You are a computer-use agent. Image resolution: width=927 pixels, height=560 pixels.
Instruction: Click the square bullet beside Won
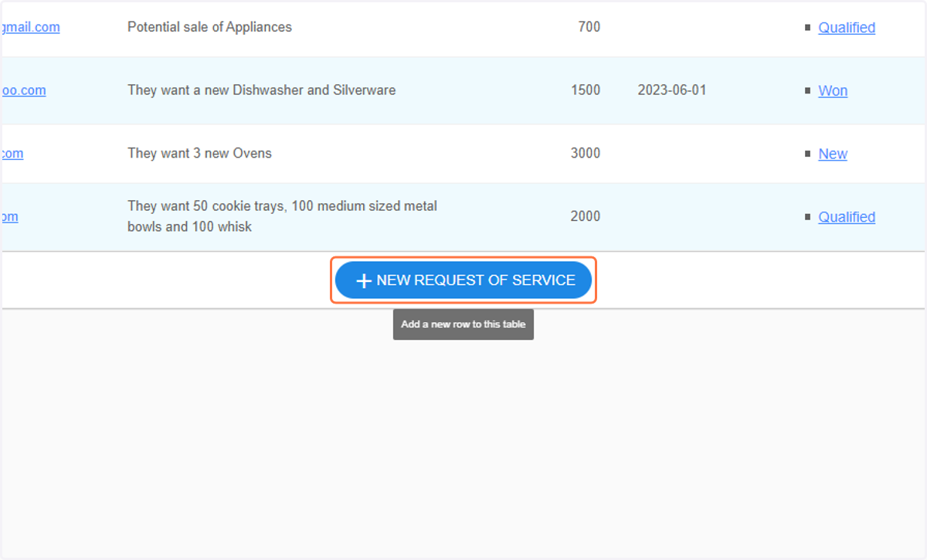coord(808,90)
